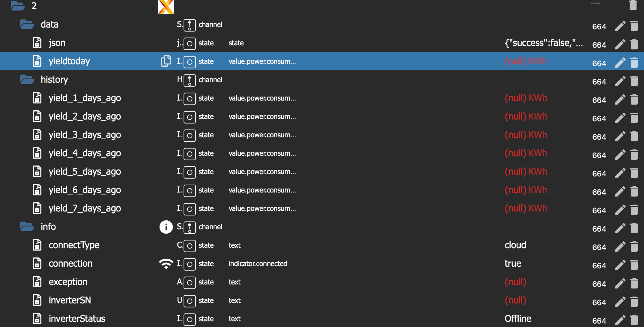Collapse the data channel folder
The height and width of the screenshot is (327, 644).
pyautogui.click(x=27, y=24)
